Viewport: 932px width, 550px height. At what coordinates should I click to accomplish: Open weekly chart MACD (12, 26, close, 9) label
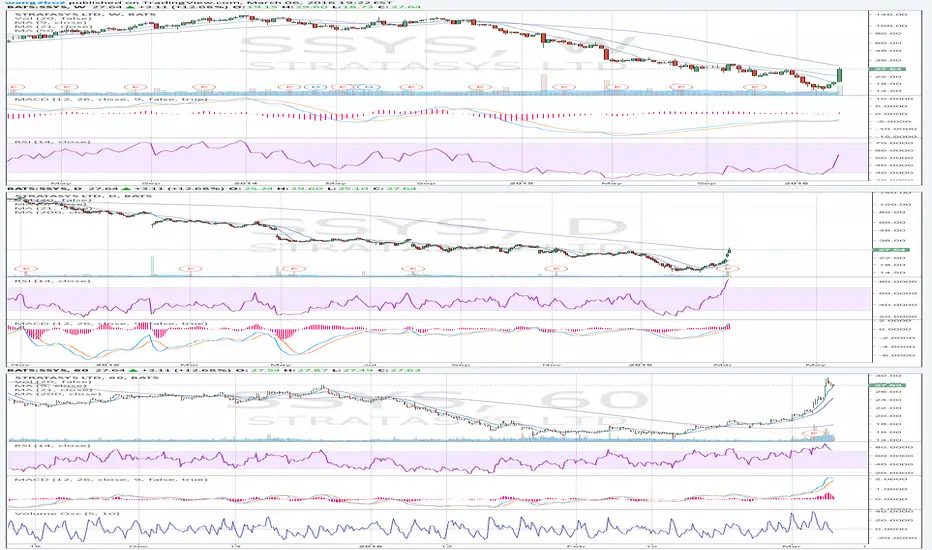click(111, 99)
